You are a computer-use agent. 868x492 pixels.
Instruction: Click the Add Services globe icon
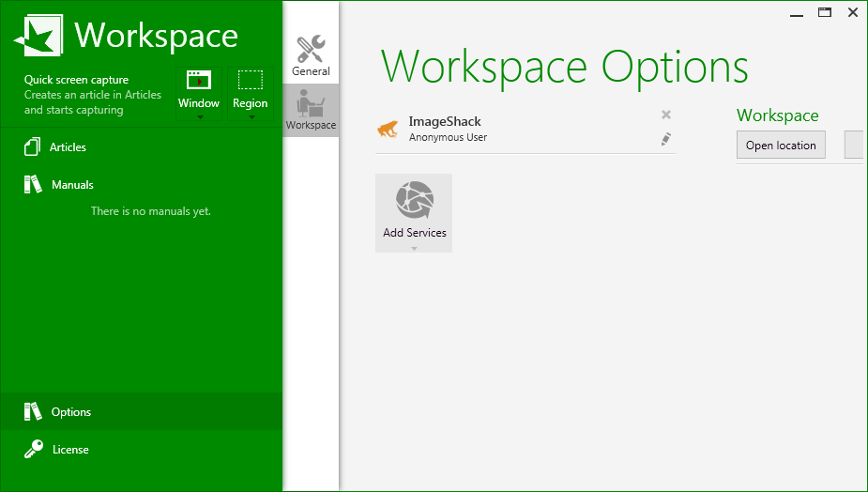pyautogui.click(x=414, y=199)
